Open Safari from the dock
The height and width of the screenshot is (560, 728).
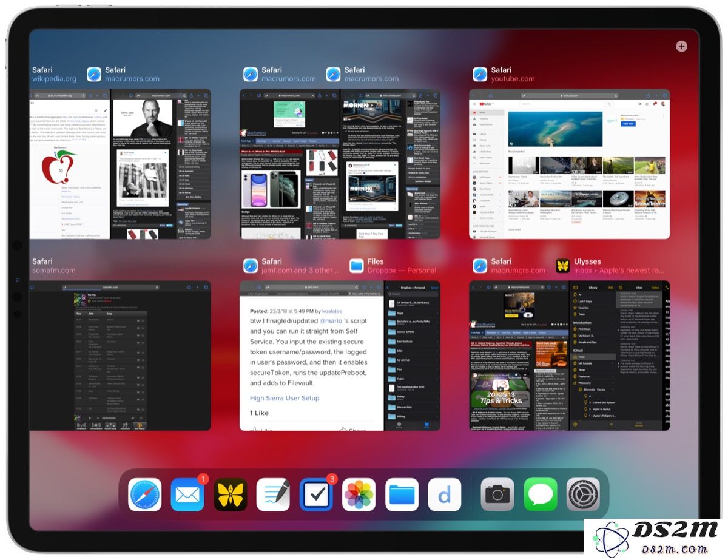tap(145, 494)
